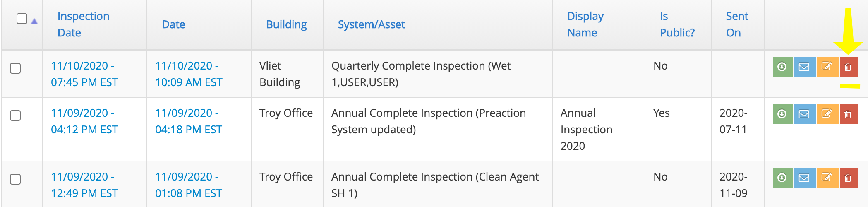The width and height of the screenshot is (868, 207).
Task: Check the box for the 11/10/2020 inspection row
Action: [15, 68]
